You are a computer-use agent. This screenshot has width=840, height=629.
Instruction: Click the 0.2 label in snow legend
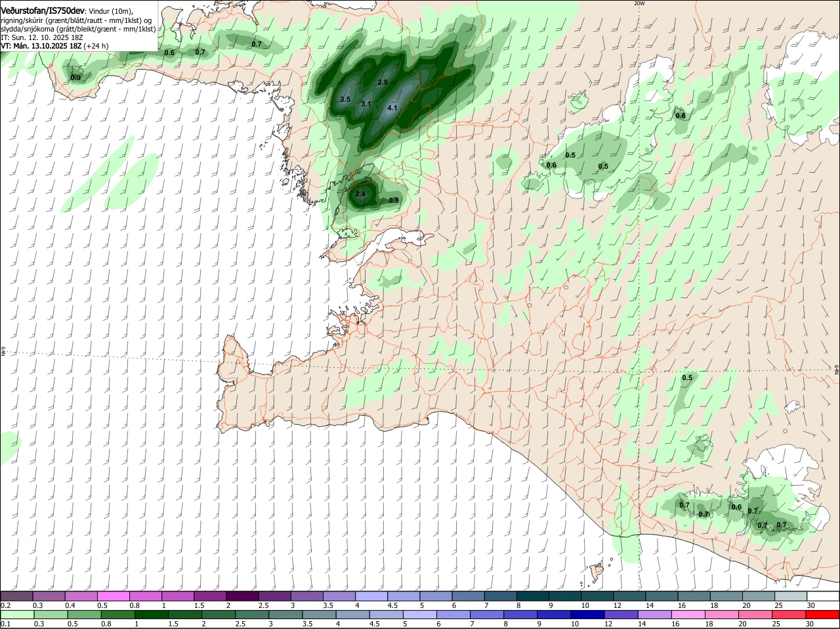pyautogui.click(x=6, y=605)
